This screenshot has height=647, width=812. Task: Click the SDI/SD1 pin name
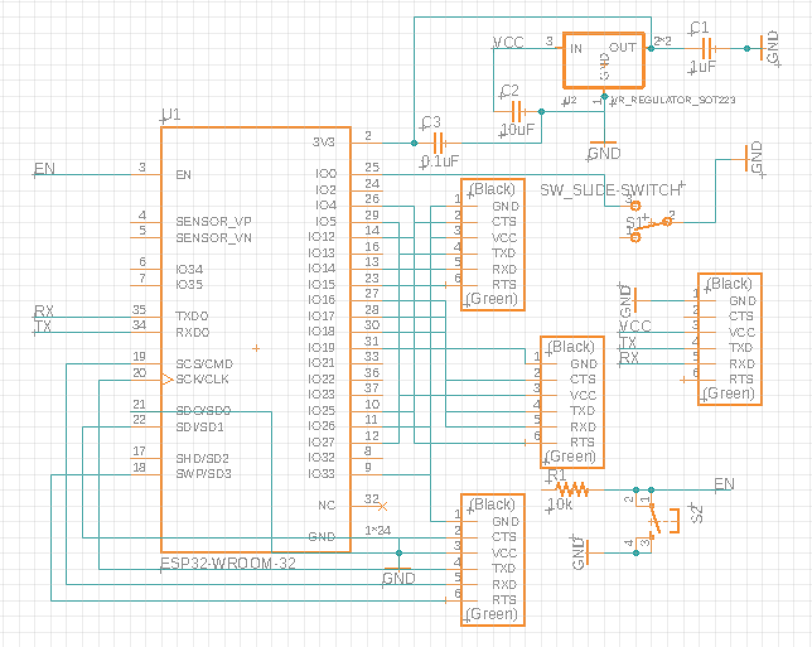coord(200,427)
